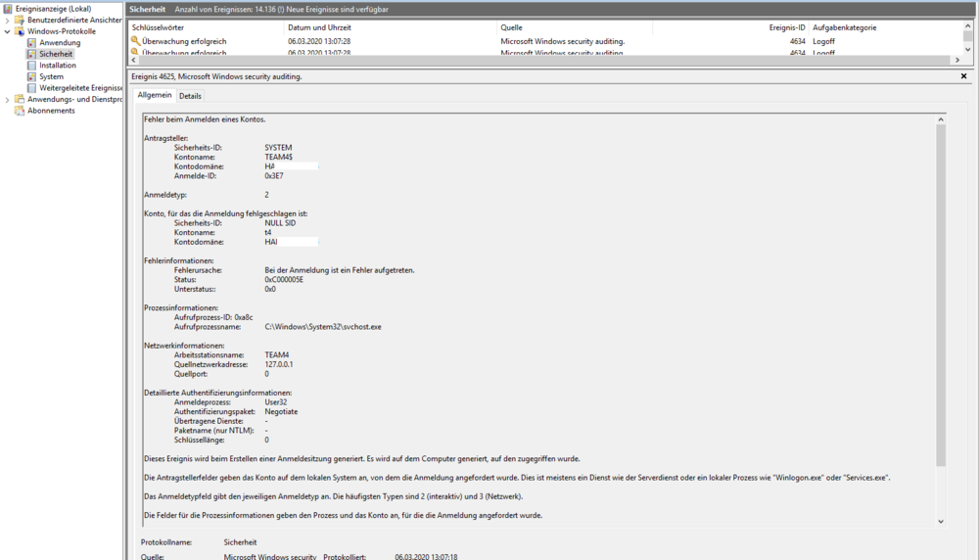979x560 pixels.
Task: Click the Anwendung log icon
Action: tap(32, 43)
